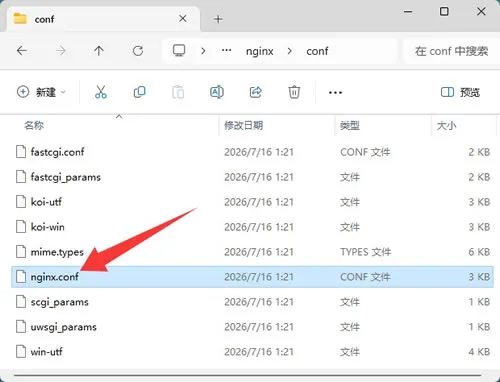Click the Delete trash icon
500x382 pixels.
294,92
